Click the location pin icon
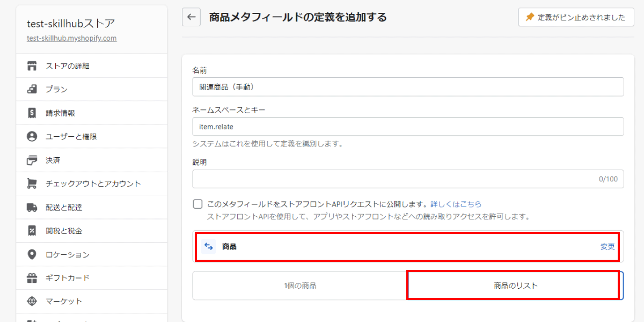644x322 pixels. click(32, 254)
